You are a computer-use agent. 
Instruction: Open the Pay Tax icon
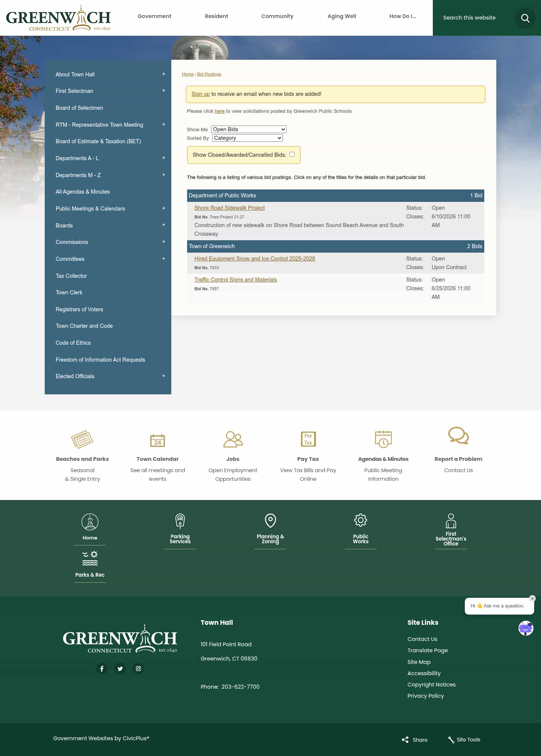coord(308,439)
